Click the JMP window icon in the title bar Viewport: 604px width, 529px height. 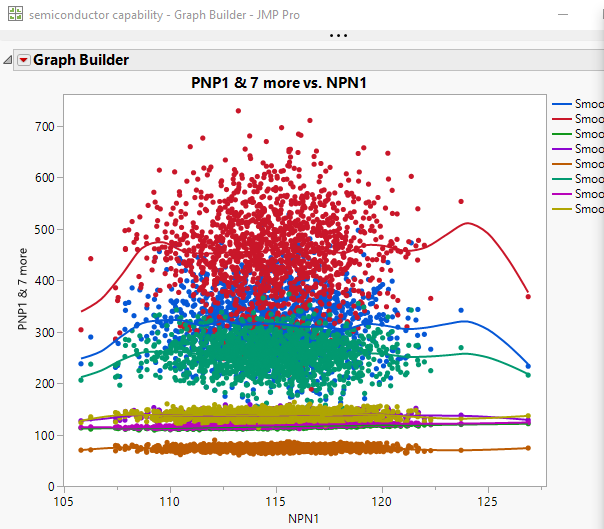pyautogui.click(x=15, y=14)
